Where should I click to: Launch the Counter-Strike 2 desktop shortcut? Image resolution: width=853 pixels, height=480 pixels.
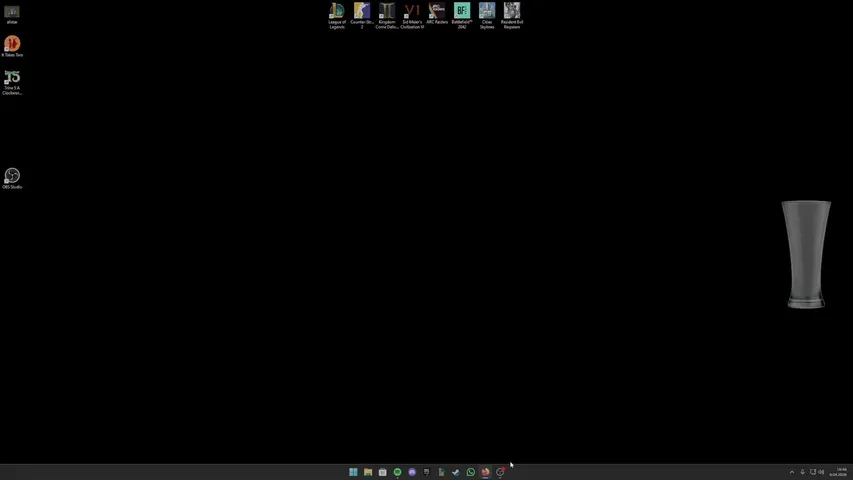[x=362, y=15]
